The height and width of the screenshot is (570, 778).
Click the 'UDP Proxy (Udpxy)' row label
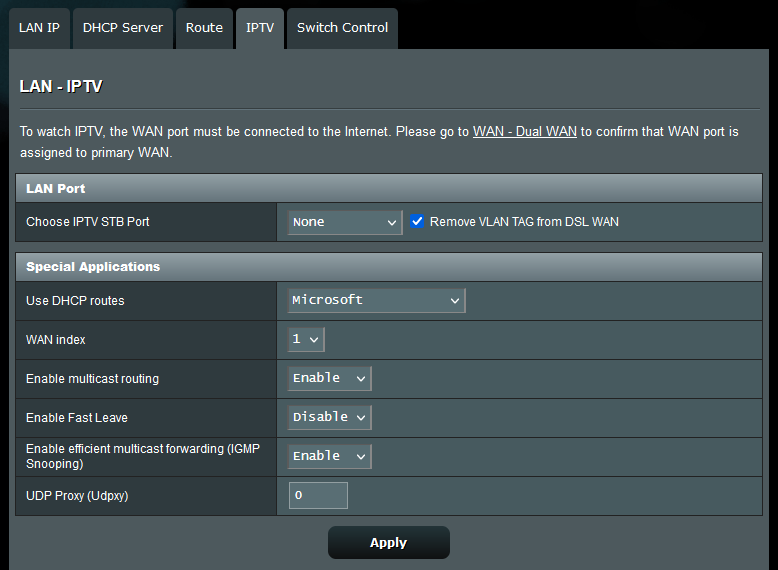77,495
